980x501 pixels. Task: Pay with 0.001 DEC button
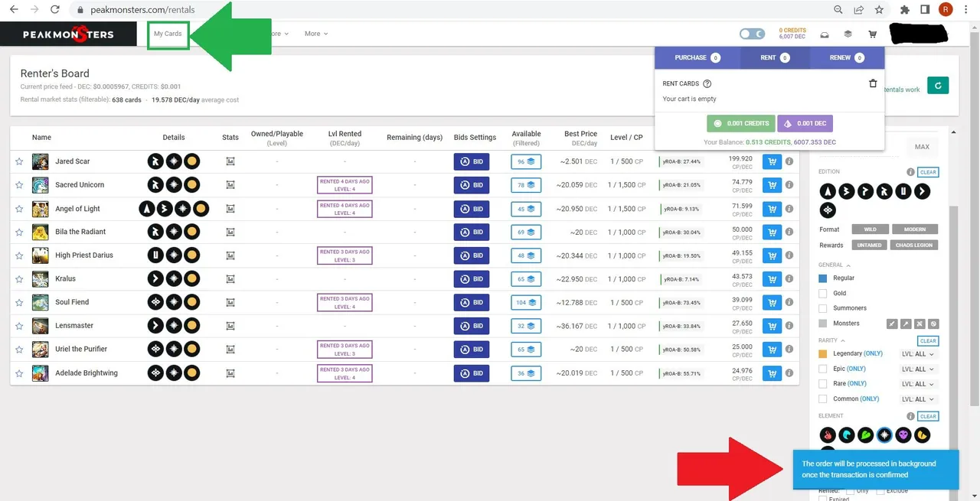pos(805,123)
